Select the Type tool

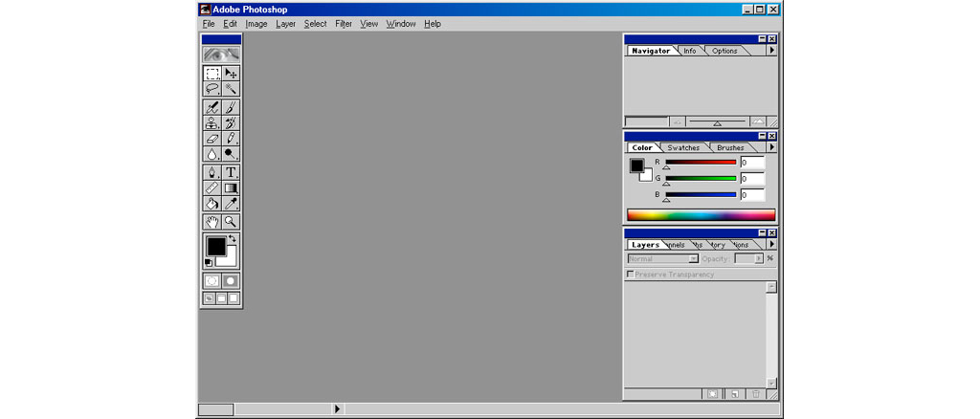tap(231, 172)
